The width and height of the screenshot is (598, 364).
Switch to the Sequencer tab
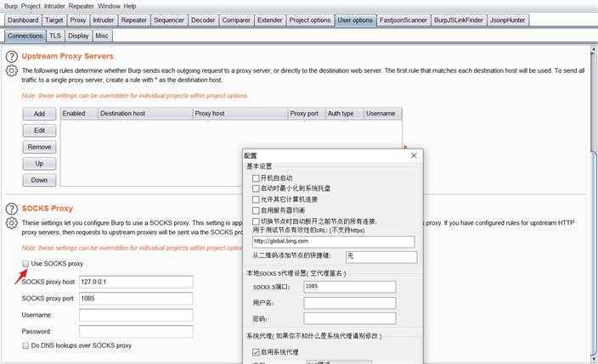coord(169,20)
